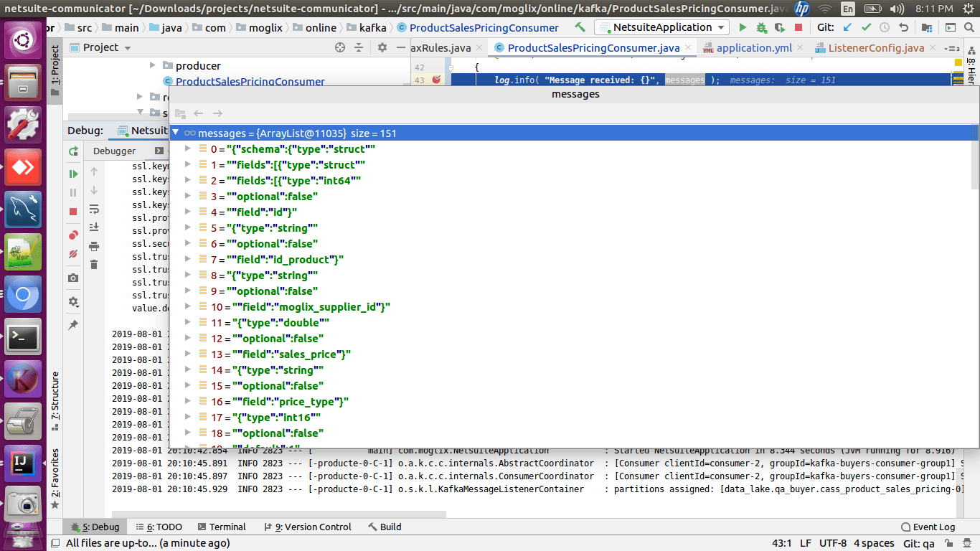Open the Terminal tool window tab
Image resolution: width=980 pixels, height=551 pixels.
(x=222, y=527)
